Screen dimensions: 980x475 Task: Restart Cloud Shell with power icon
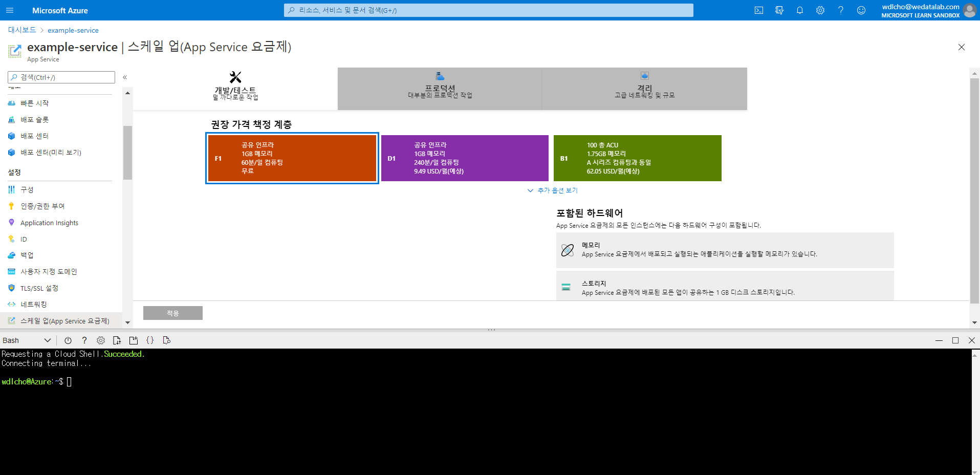pyautogui.click(x=68, y=340)
